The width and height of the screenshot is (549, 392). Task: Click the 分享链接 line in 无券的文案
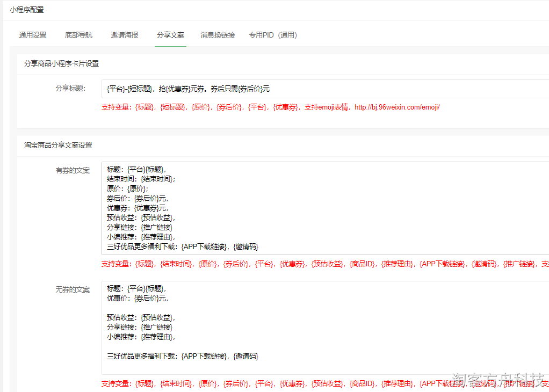(x=140, y=327)
